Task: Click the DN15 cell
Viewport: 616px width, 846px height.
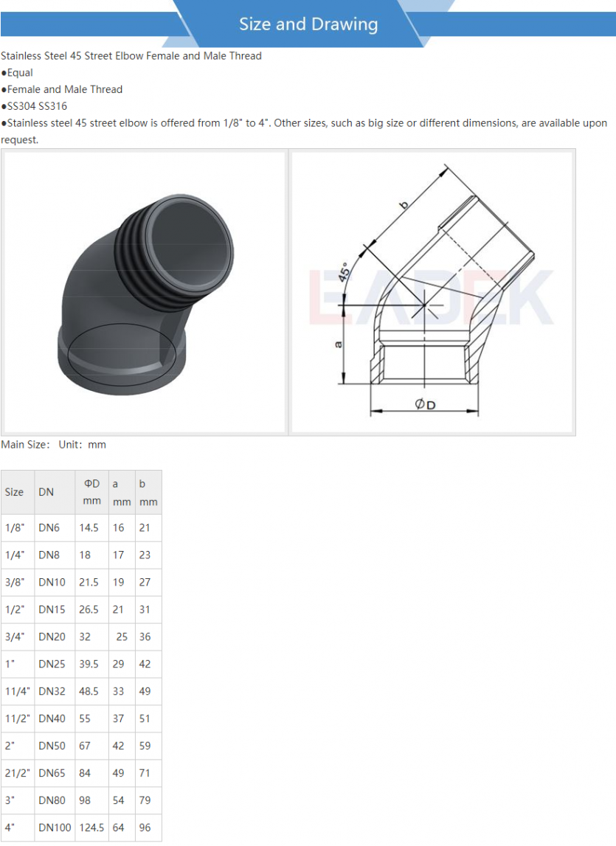Action: (55, 610)
